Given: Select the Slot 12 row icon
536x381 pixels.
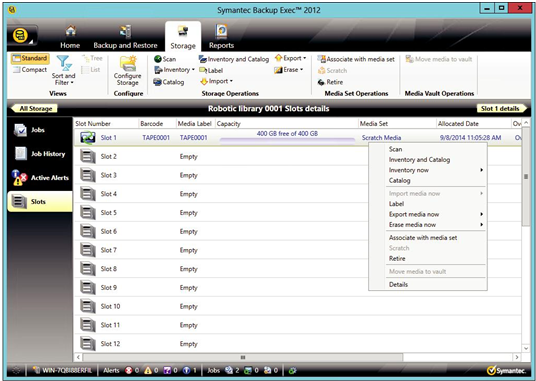Looking at the screenshot, I should click(88, 344).
